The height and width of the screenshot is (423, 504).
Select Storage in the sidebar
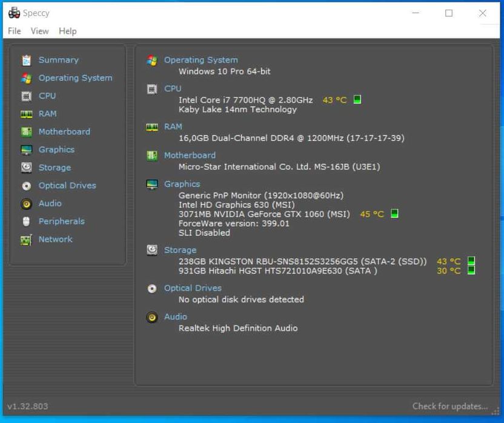point(55,168)
